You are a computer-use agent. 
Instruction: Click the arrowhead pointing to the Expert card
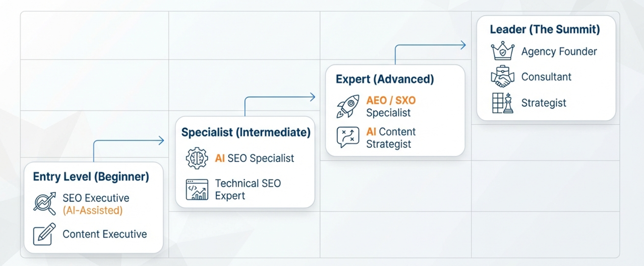312,97
